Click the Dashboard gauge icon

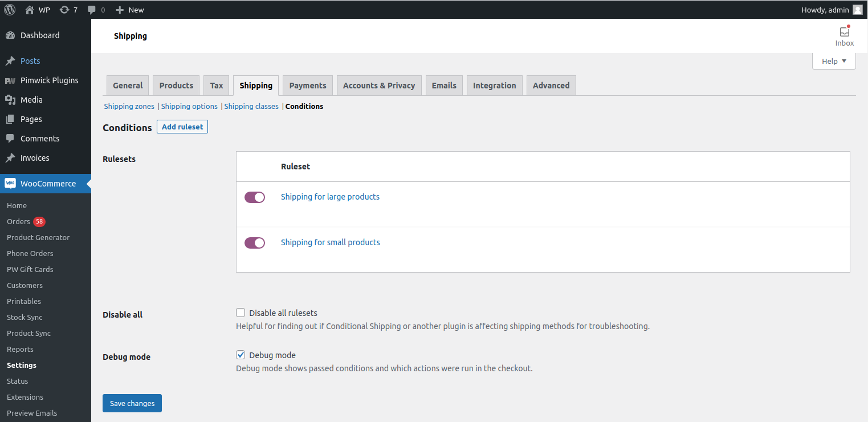tap(10, 35)
